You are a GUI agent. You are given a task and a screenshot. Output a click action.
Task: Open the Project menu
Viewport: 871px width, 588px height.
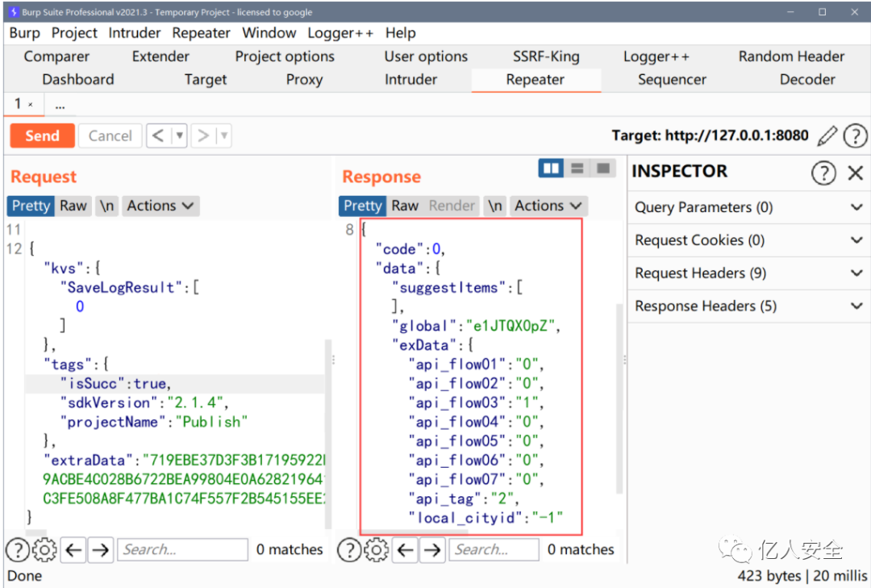pos(74,33)
